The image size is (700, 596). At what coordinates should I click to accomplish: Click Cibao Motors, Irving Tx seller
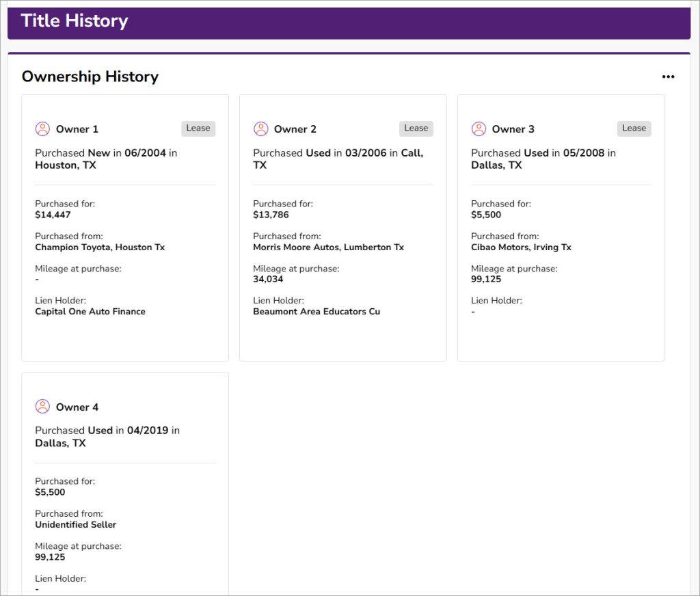click(x=521, y=247)
